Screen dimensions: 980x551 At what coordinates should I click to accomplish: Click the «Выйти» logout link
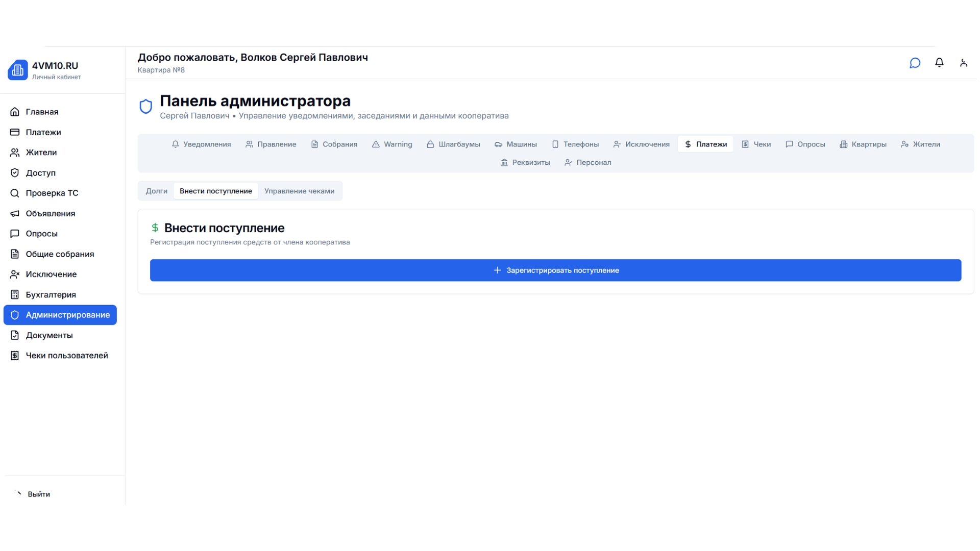point(38,494)
